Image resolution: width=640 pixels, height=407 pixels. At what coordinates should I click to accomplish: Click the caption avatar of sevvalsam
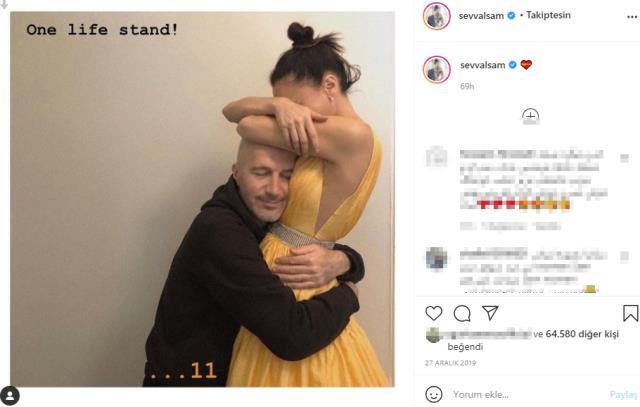[436, 69]
